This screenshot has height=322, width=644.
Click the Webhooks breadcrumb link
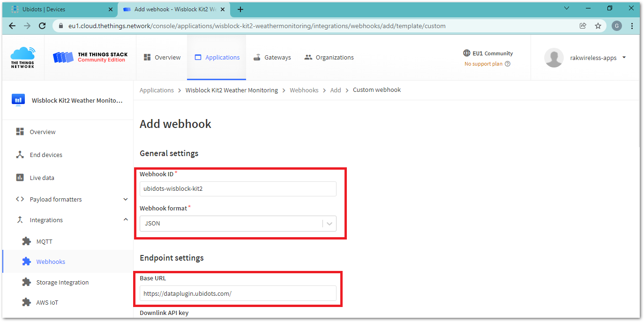coord(304,90)
